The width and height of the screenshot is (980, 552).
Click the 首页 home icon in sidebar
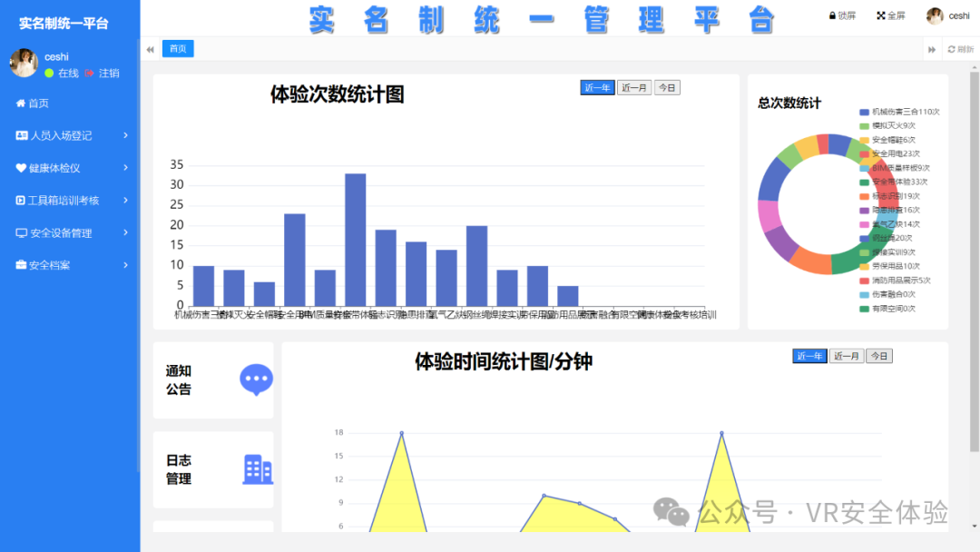pos(19,103)
